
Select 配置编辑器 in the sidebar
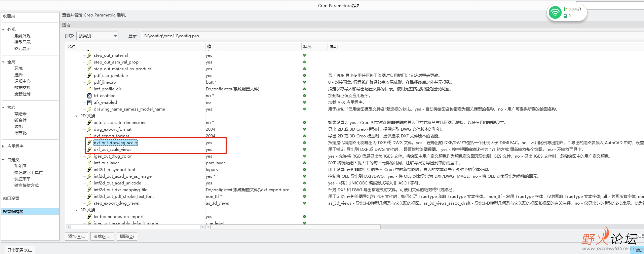[x=30, y=211]
